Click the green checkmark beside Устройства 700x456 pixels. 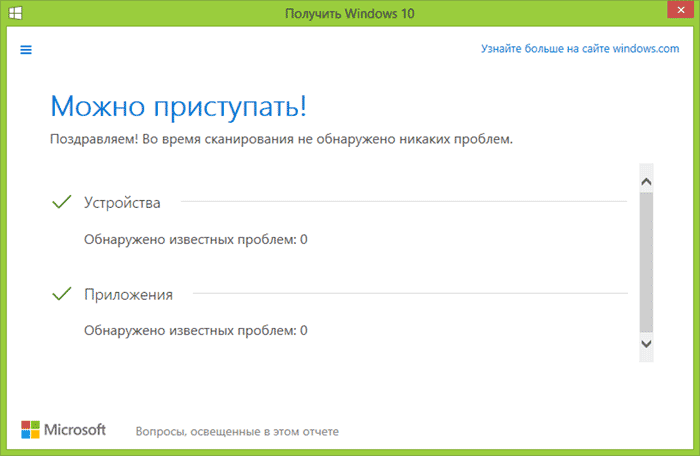61,202
